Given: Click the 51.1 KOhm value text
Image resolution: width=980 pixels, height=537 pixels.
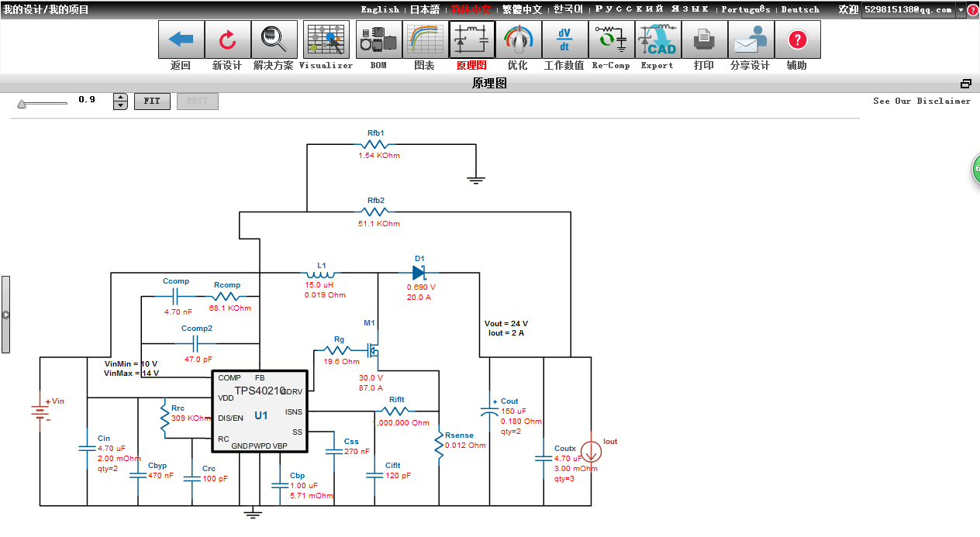Looking at the screenshot, I should point(379,224).
